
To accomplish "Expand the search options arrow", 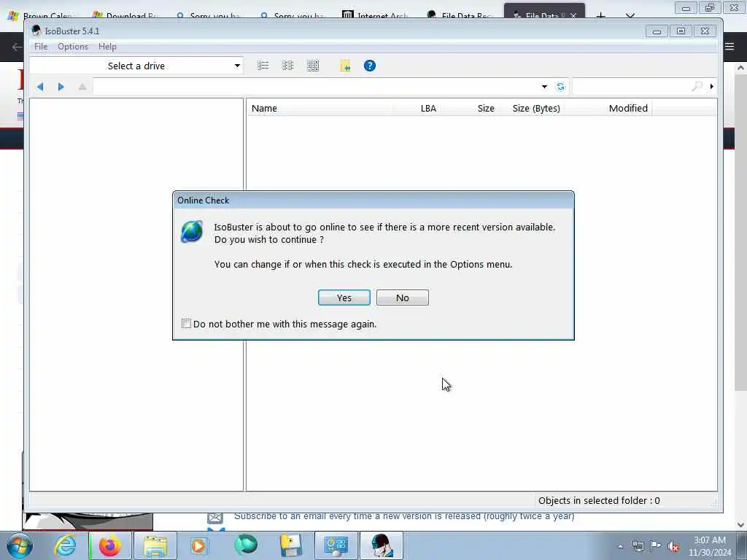I will click(712, 86).
